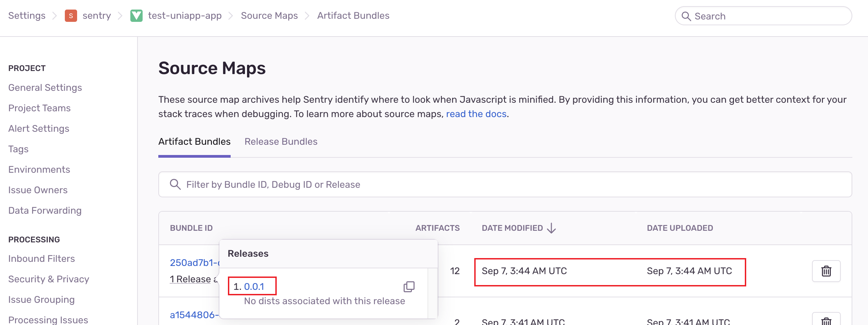Screen dimensions: 868x325
Task: Go to General Settings in sidebar
Action: 45,88
